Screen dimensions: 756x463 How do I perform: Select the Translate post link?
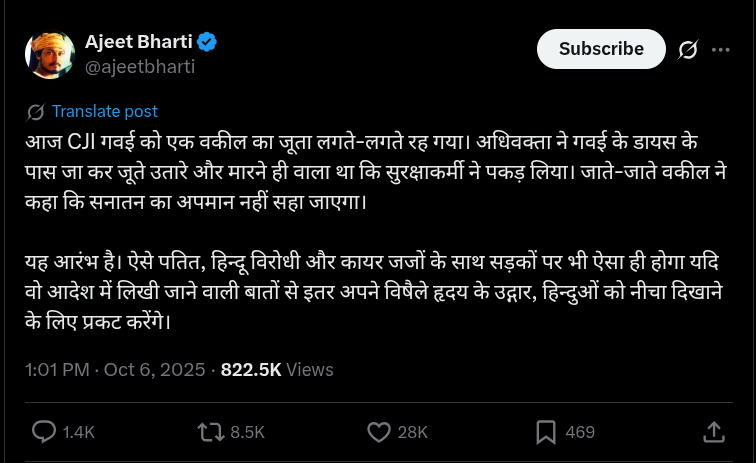click(x=104, y=112)
